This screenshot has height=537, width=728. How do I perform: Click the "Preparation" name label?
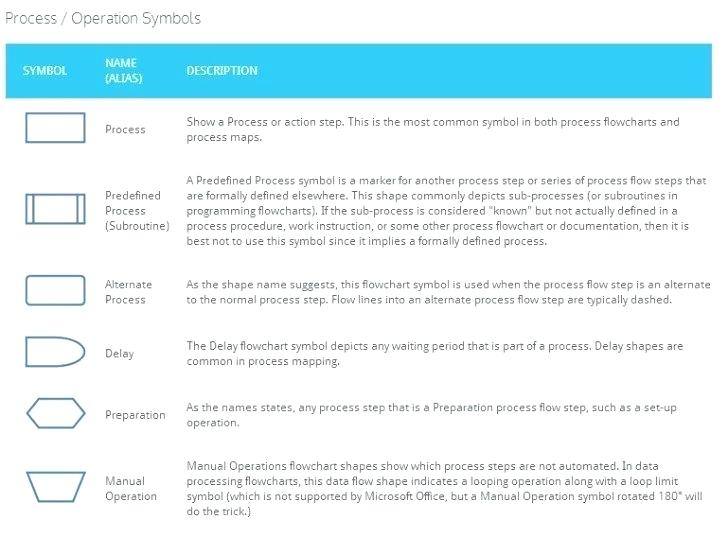click(135, 415)
